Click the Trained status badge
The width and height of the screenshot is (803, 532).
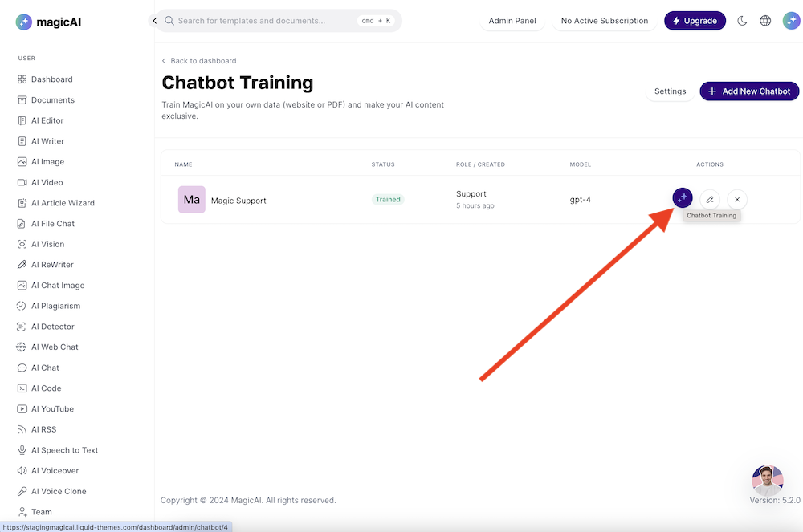[388, 200]
